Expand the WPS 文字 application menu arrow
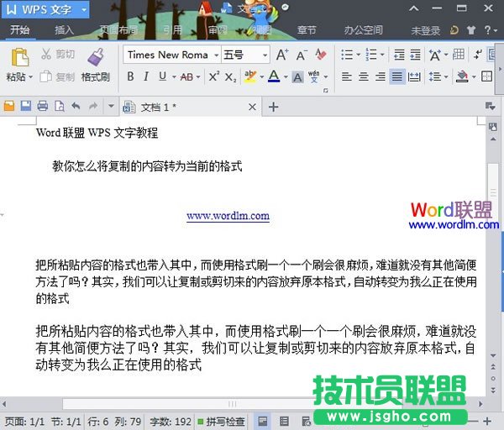Image resolution: width=504 pixels, height=430 pixels. tap(85, 10)
